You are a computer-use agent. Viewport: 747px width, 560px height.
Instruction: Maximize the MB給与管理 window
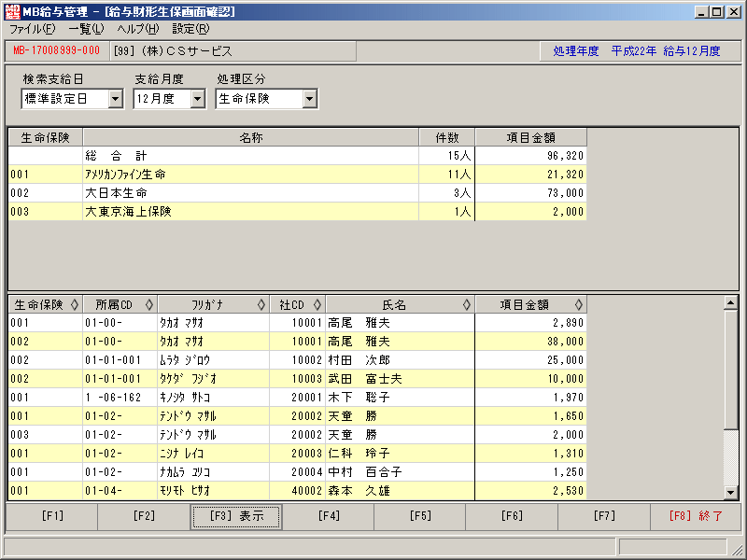click(x=716, y=12)
